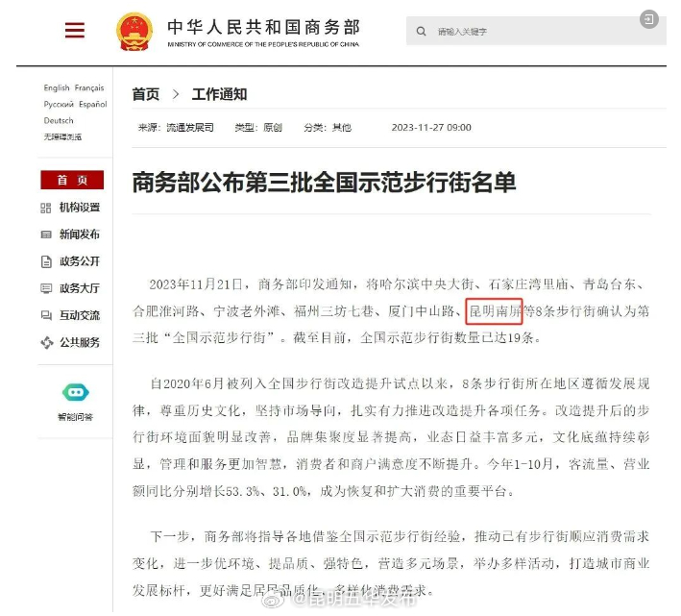Open the 政务公开 menu item
This screenshot has width=681, height=616.
[80, 261]
